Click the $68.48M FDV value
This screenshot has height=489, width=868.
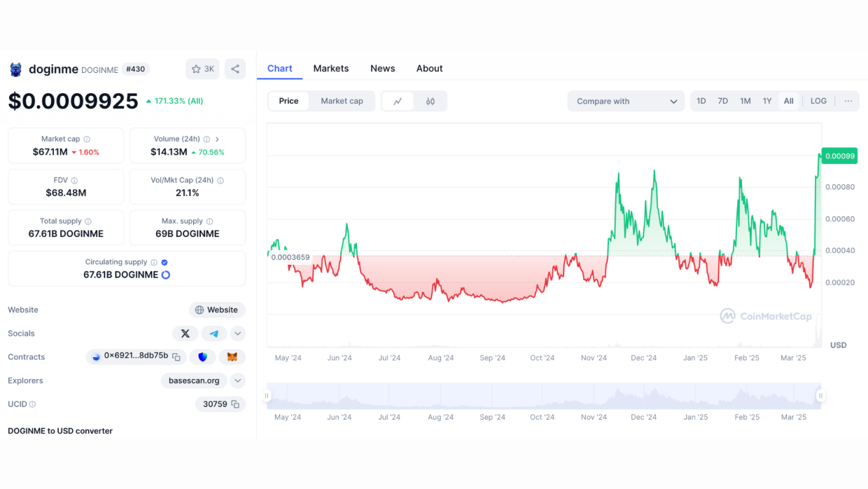pos(66,193)
